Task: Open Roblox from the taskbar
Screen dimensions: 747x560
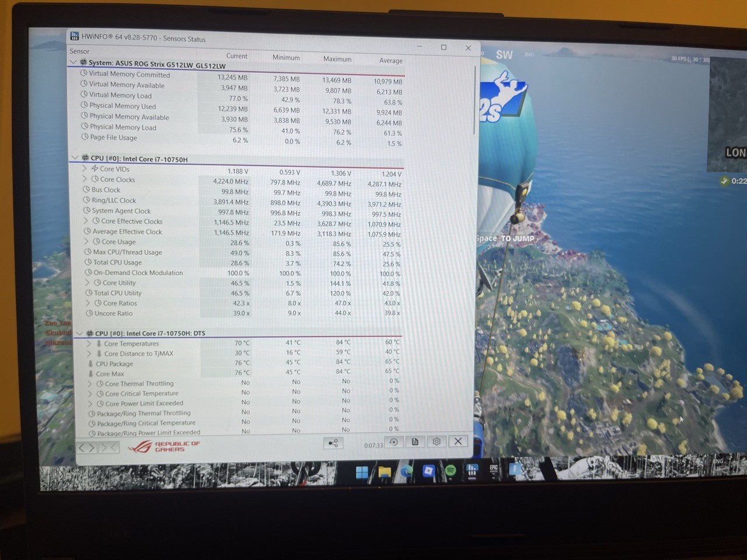Action: (x=428, y=470)
